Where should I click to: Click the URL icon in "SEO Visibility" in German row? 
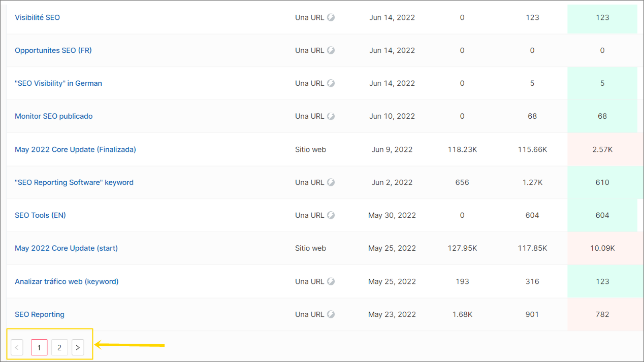(x=331, y=83)
